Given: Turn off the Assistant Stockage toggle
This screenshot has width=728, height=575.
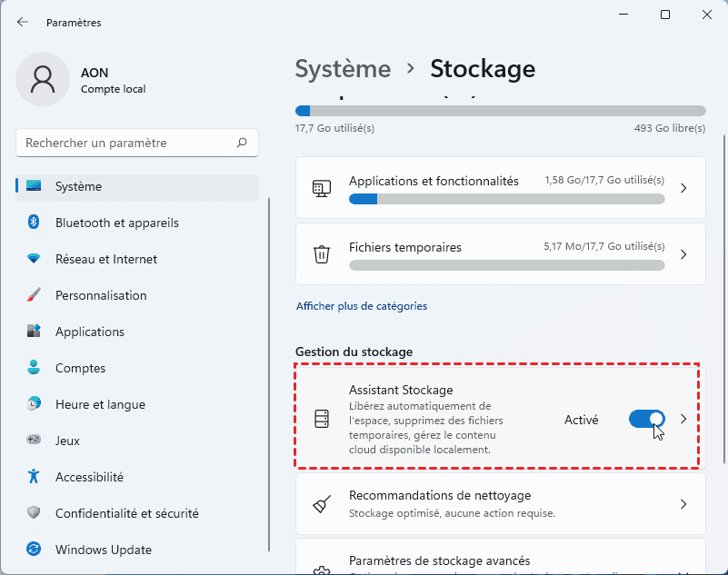Looking at the screenshot, I should click(646, 419).
